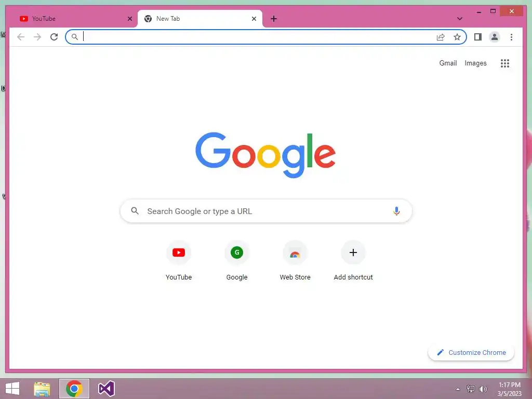This screenshot has height=399, width=532.
Task: Open the Images link
Action: (x=475, y=63)
